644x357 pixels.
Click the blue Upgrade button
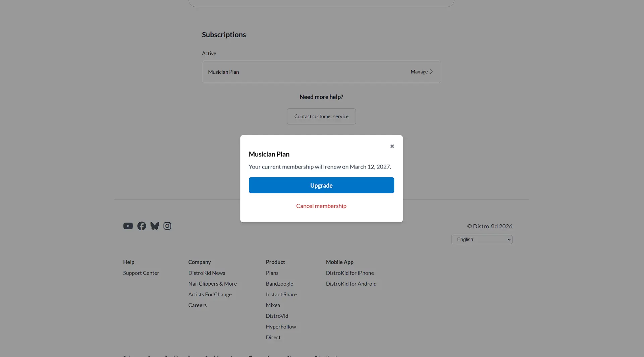coord(321,185)
